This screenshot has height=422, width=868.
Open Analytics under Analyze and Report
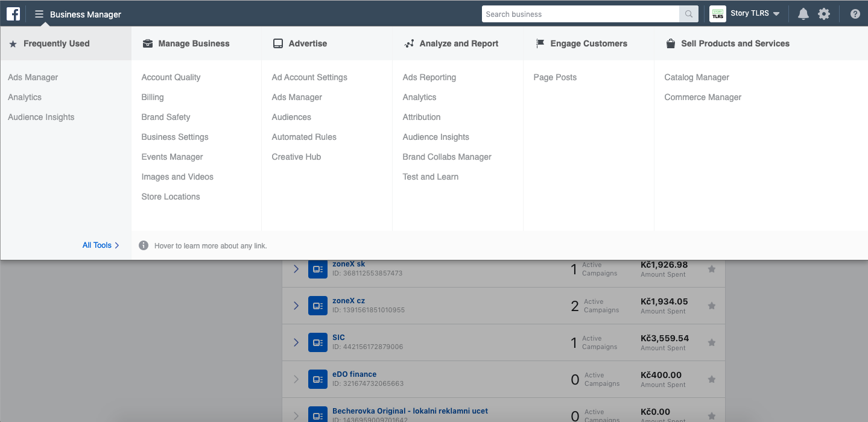coord(419,97)
